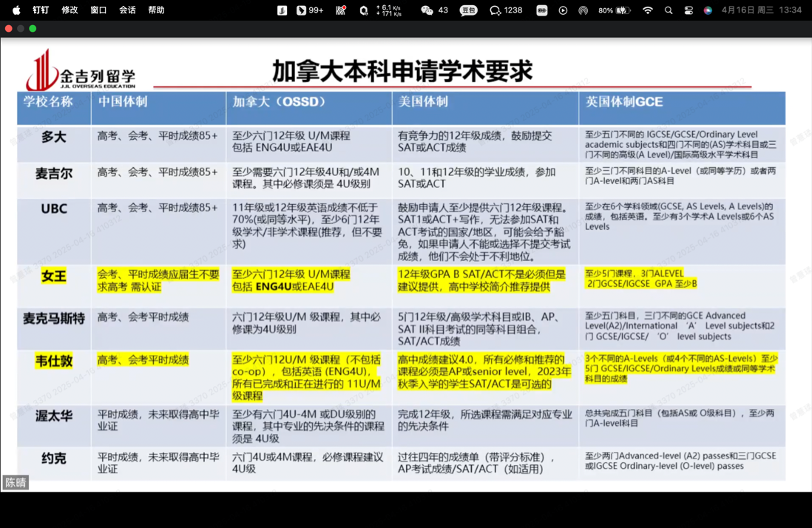
Task: Click the 陈晴 participant name label
Action: pos(16,482)
